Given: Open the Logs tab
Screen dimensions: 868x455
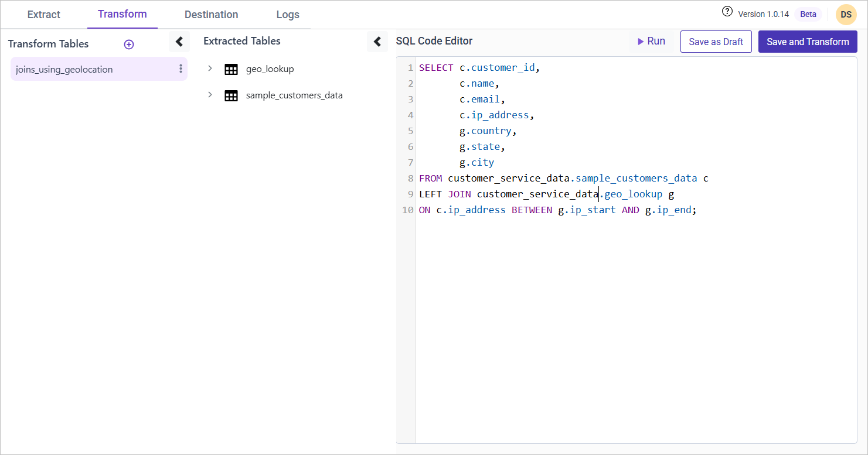Looking at the screenshot, I should click(x=288, y=15).
